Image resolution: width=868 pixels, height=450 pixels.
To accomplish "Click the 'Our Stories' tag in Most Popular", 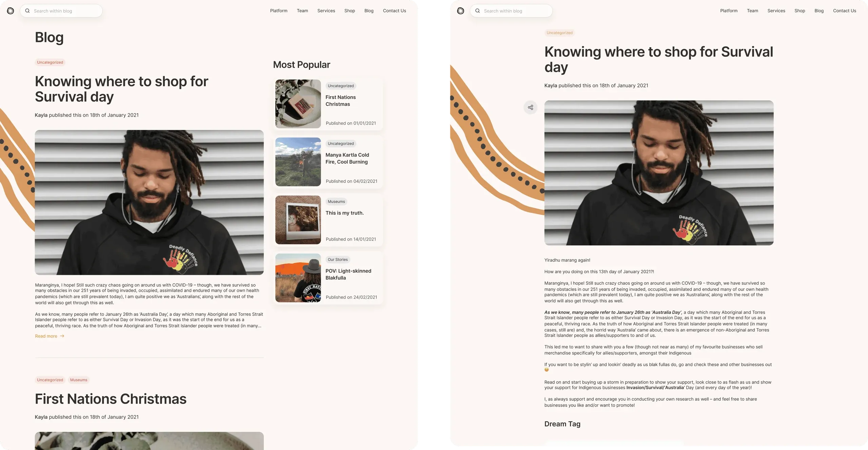I will [338, 260].
